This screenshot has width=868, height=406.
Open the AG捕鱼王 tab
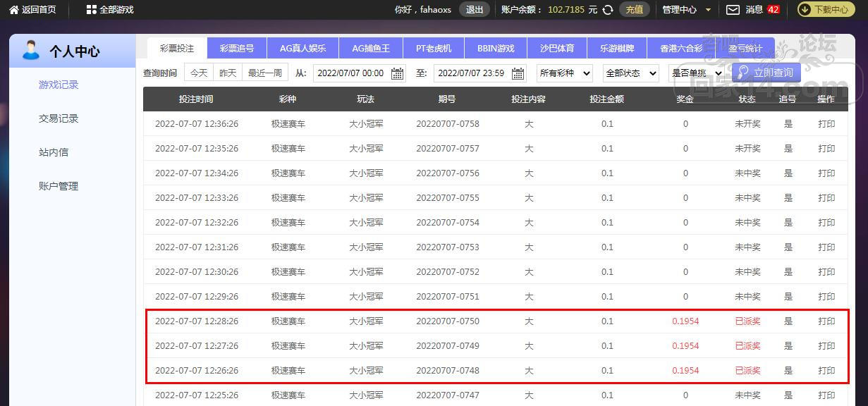(371, 49)
